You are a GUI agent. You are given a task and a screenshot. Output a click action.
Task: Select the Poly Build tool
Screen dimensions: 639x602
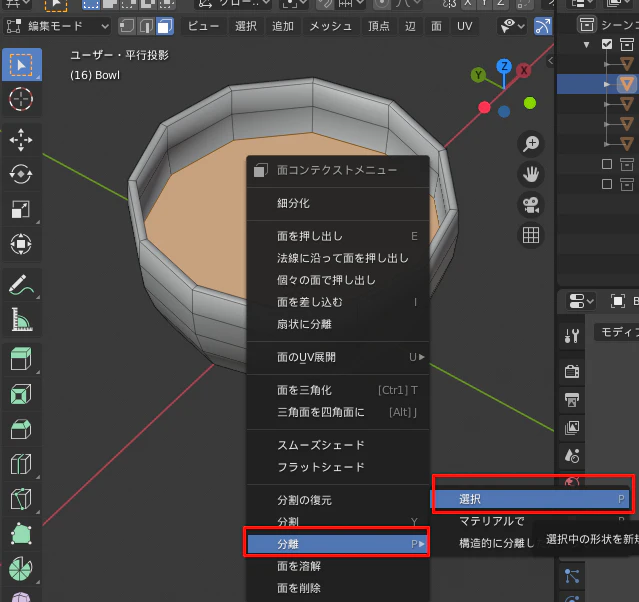[21, 534]
